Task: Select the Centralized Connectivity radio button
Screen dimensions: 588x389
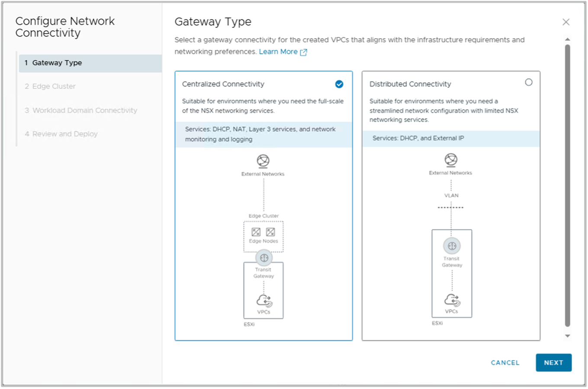Action: pos(339,84)
